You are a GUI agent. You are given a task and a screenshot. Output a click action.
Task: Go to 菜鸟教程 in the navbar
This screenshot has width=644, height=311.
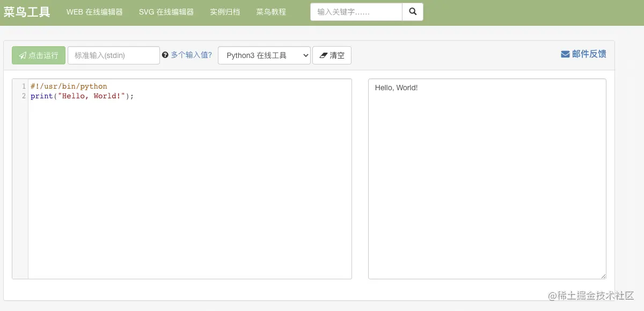coord(271,12)
